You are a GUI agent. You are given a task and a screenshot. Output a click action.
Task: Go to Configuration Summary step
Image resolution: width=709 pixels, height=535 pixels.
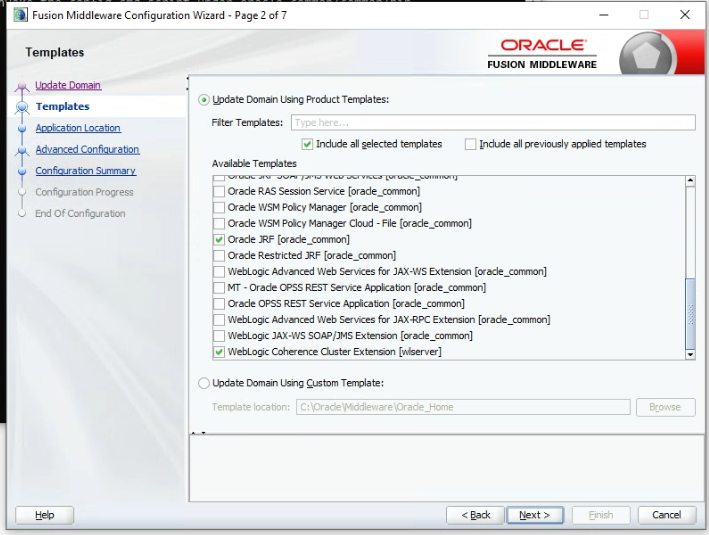85,170
